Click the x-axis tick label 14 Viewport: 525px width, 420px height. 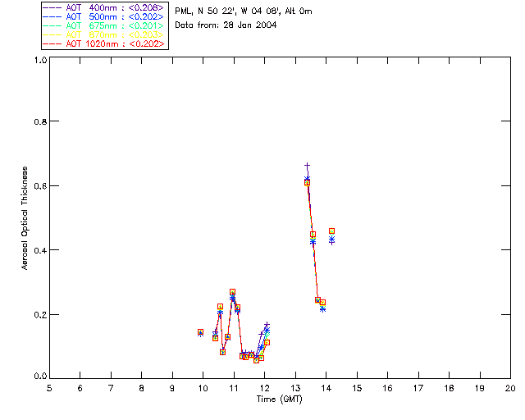pos(326,388)
